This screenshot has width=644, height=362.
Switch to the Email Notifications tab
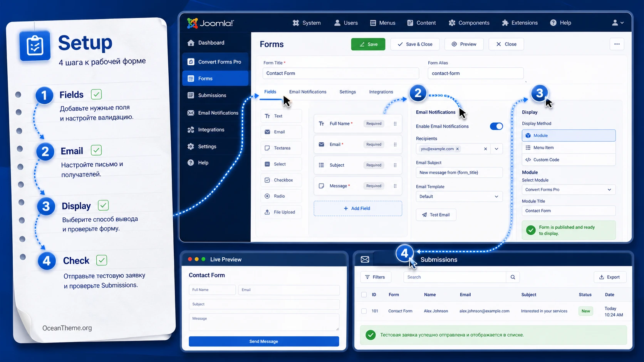click(x=308, y=92)
